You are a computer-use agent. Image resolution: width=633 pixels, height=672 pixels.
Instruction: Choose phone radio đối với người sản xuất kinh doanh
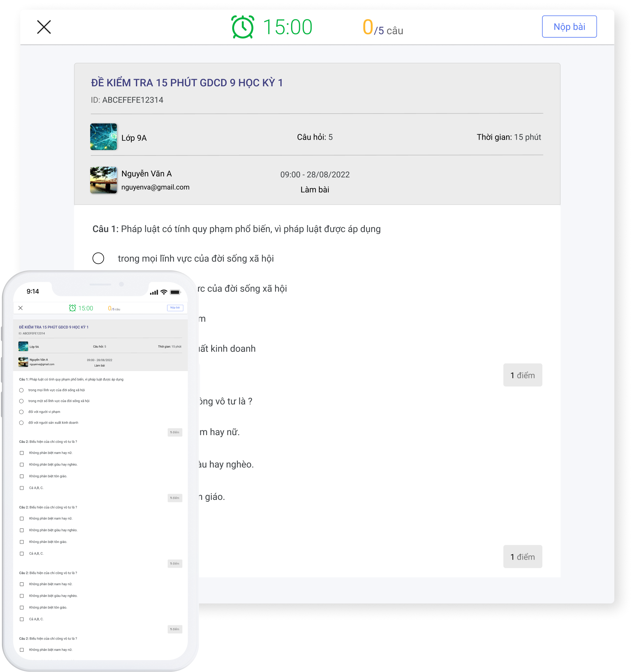pyautogui.click(x=21, y=423)
